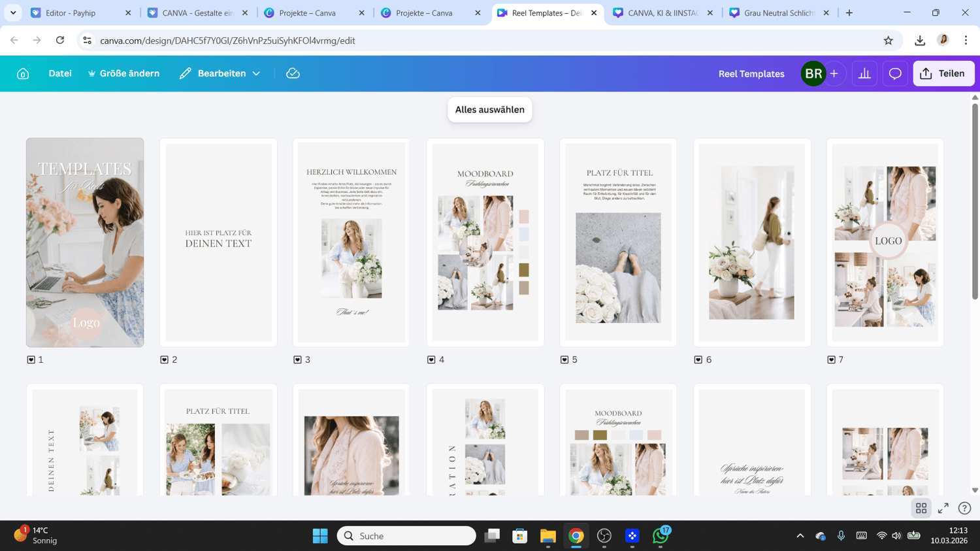Select the Hier ist Platz für Deinen Text page
This screenshot has height=551, width=980.
[218, 242]
